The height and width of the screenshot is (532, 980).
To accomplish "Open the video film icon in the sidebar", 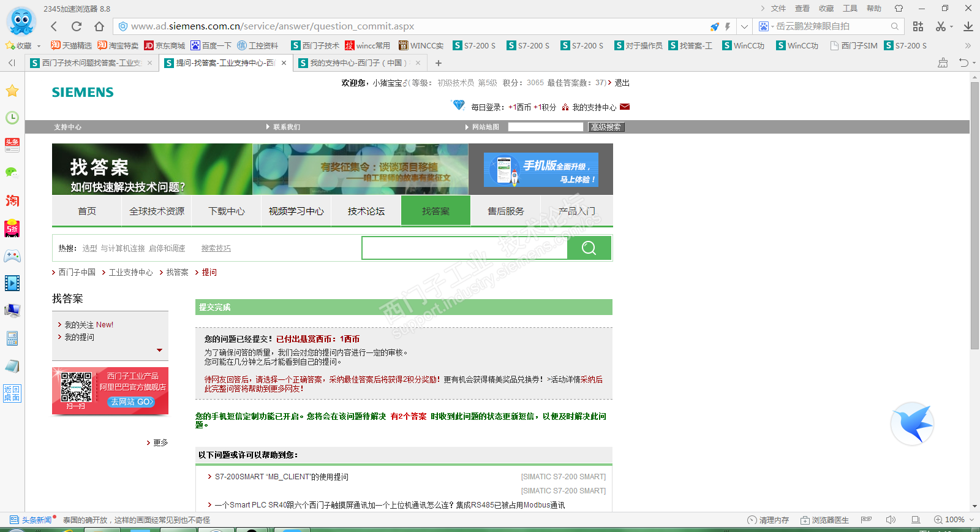I will tap(12, 283).
